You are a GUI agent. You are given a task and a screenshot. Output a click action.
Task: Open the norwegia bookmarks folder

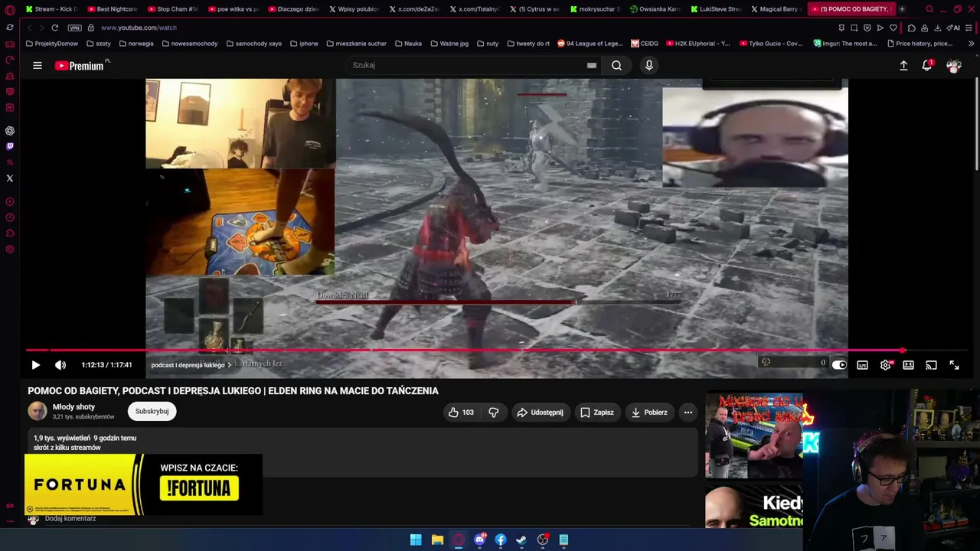tap(136, 44)
